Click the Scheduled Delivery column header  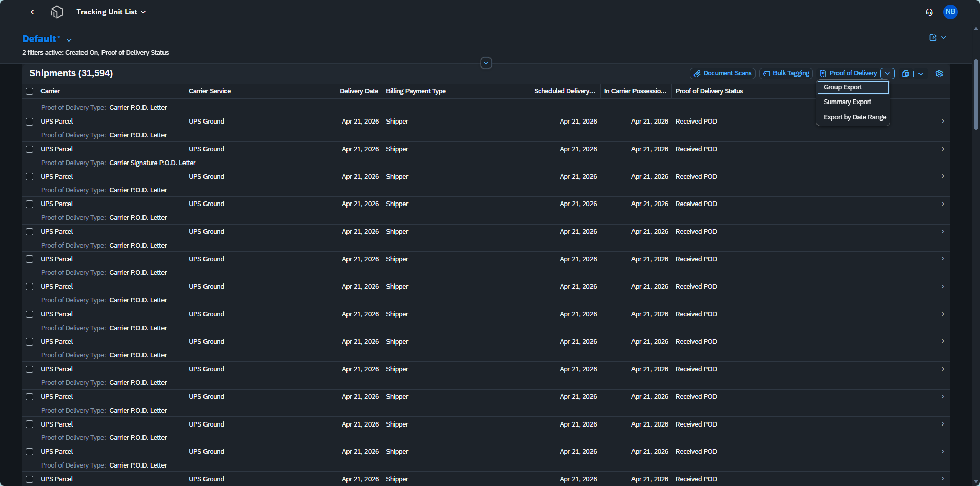[564, 91]
